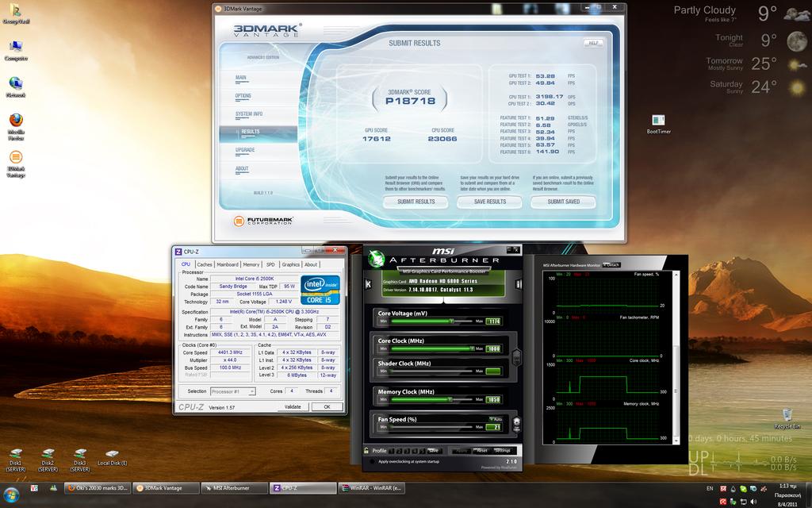Screen dimensions: 812x508
Task: Switch to the MSI Afterburner taskbar button
Action: 234,488
